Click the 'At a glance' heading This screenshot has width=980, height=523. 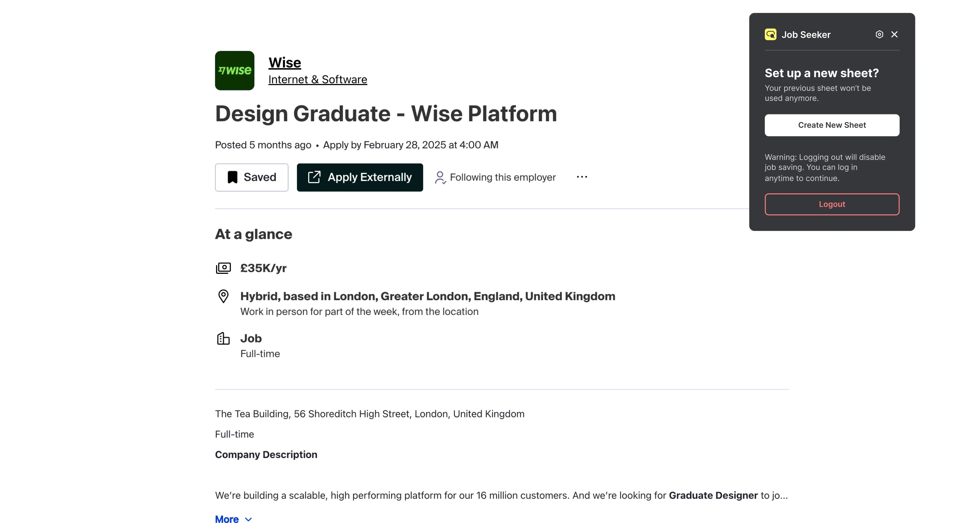(x=253, y=234)
